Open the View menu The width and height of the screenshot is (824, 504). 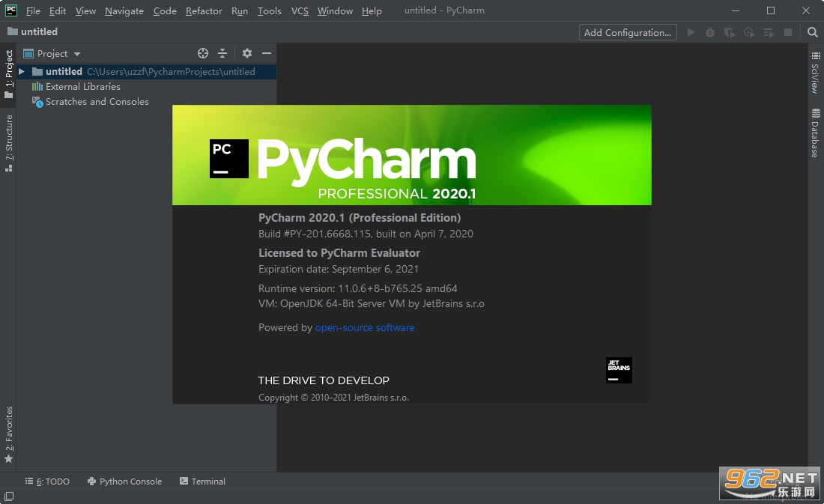[x=85, y=10]
